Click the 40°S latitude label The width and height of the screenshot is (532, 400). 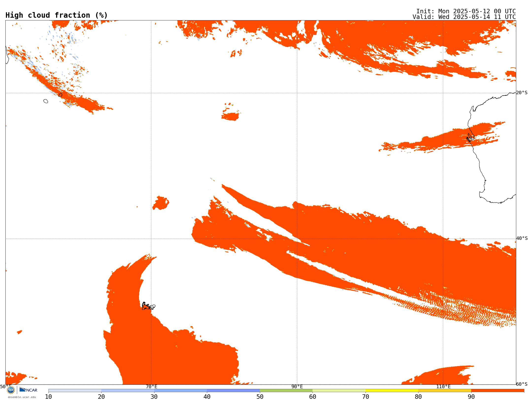click(522, 238)
